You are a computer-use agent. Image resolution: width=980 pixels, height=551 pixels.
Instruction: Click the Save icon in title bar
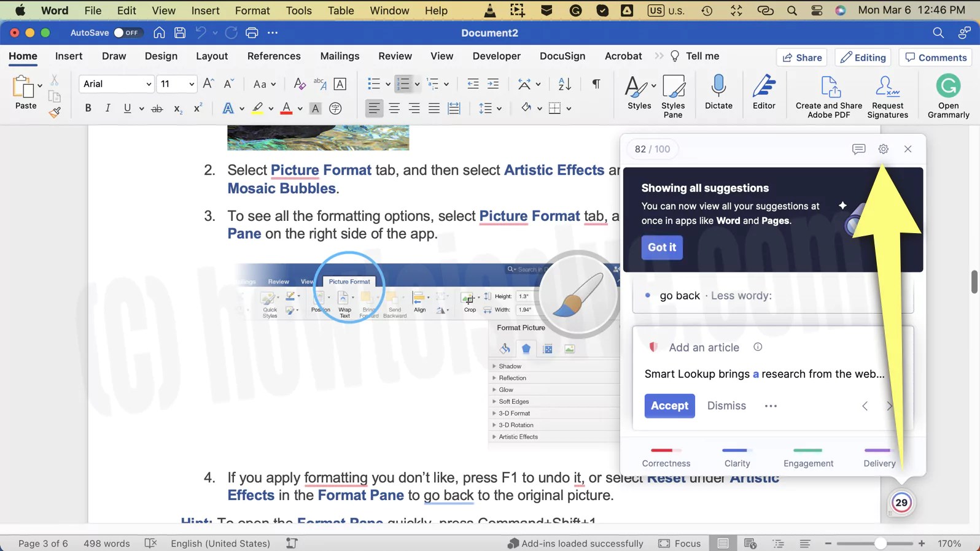(x=180, y=33)
